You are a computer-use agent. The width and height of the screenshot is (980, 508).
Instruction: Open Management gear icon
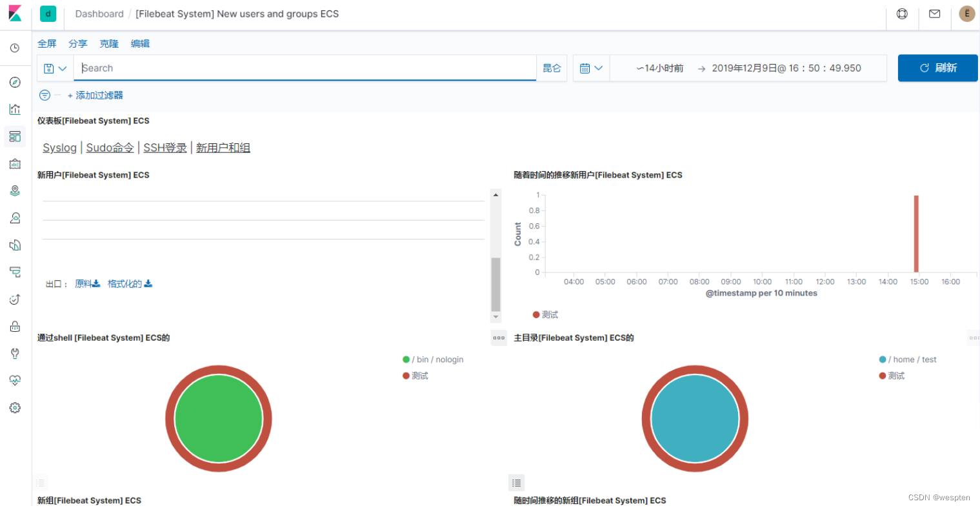click(x=15, y=408)
